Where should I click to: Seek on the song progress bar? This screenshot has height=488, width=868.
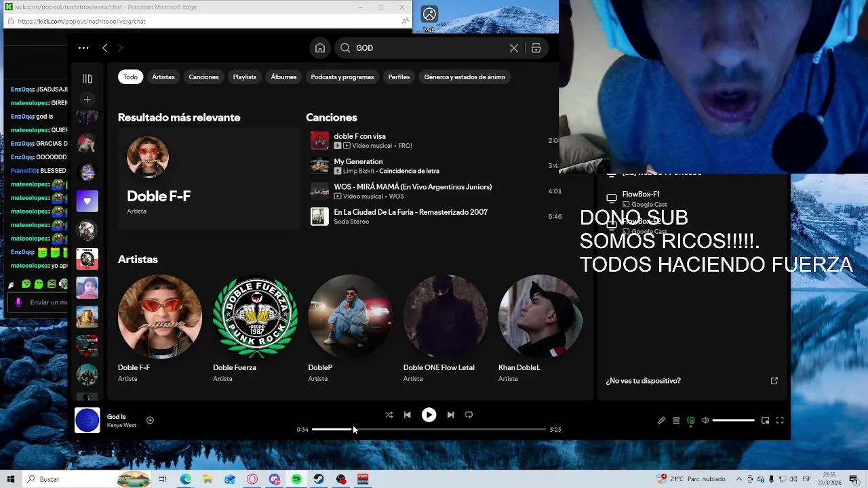point(429,429)
